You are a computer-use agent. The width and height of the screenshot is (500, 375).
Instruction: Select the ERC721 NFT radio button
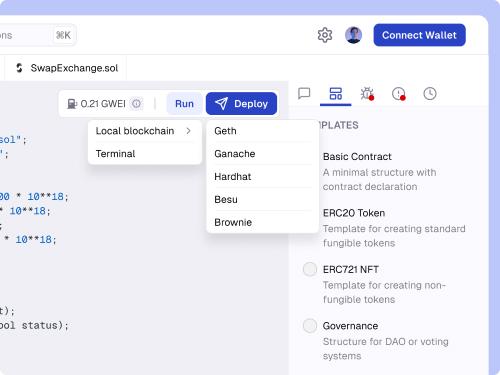[x=310, y=269]
